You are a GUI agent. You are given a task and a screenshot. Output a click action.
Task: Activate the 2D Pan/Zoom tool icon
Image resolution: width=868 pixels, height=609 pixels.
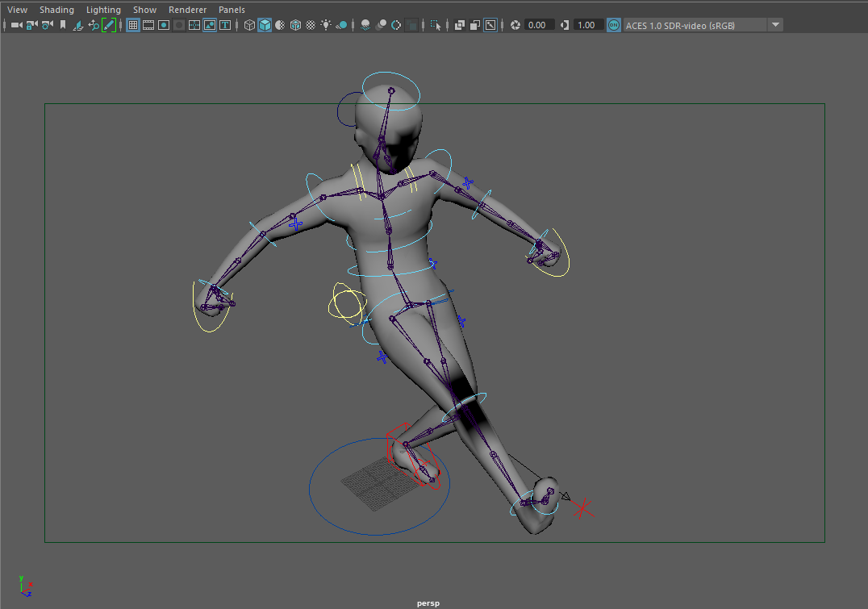pyautogui.click(x=94, y=25)
